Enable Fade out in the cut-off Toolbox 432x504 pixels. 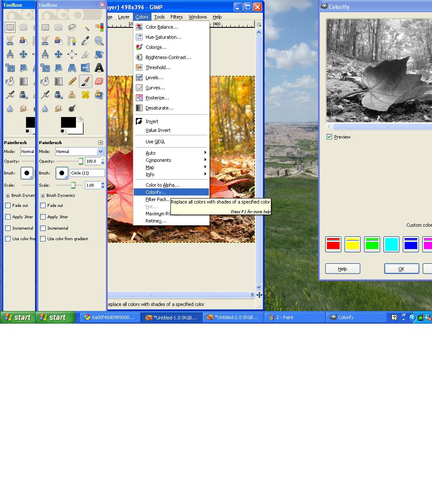point(8,205)
